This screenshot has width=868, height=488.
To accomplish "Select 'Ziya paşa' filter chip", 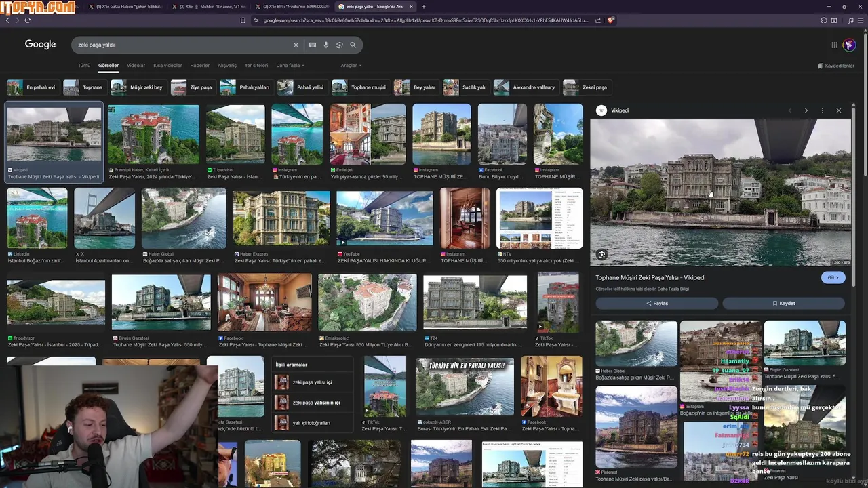I will tap(193, 87).
